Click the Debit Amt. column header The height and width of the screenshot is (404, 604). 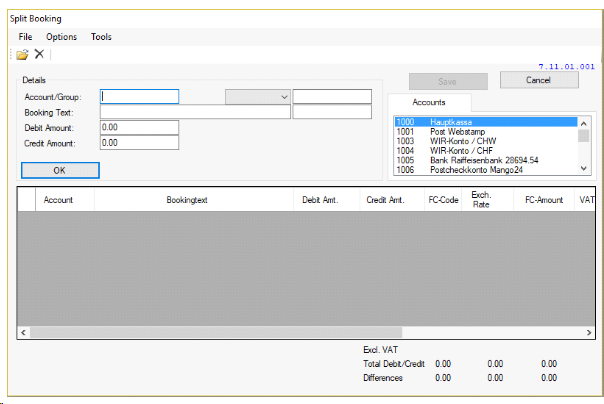tap(326, 199)
